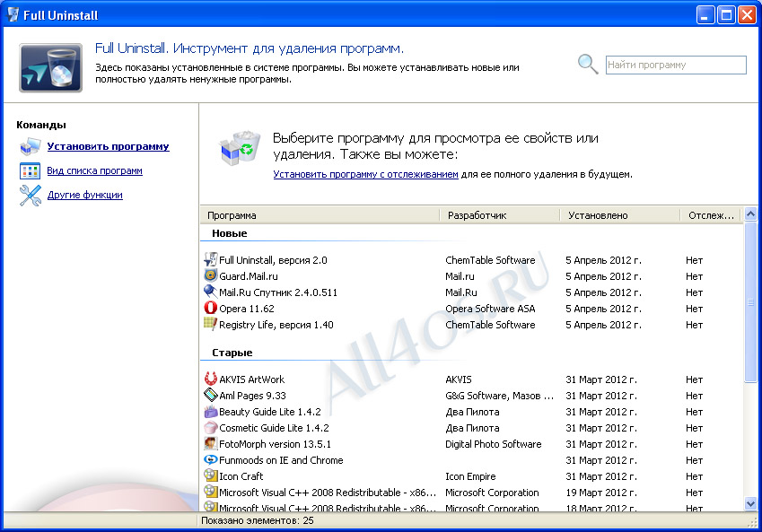
Task: Click Opera Software ASA developer cell
Action: coord(490,309)
